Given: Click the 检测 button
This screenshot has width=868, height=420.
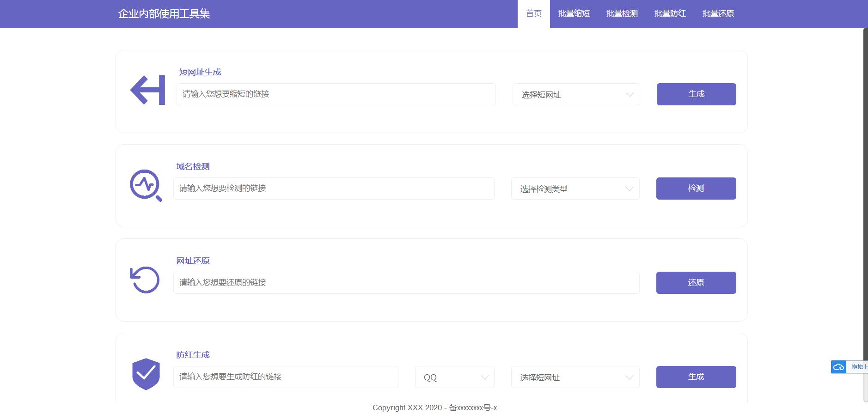Looking at the screenshot, I should pyautogui.click(x=696, y=189).
